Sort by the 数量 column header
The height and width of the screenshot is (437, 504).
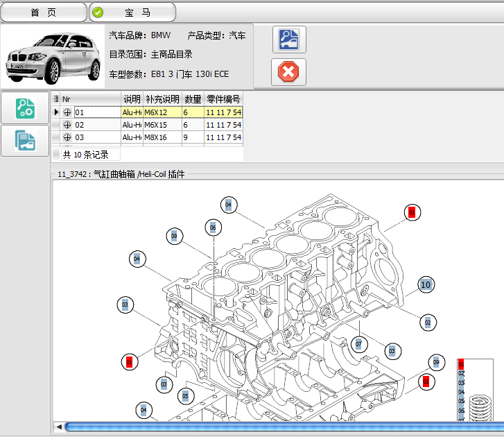193,99
